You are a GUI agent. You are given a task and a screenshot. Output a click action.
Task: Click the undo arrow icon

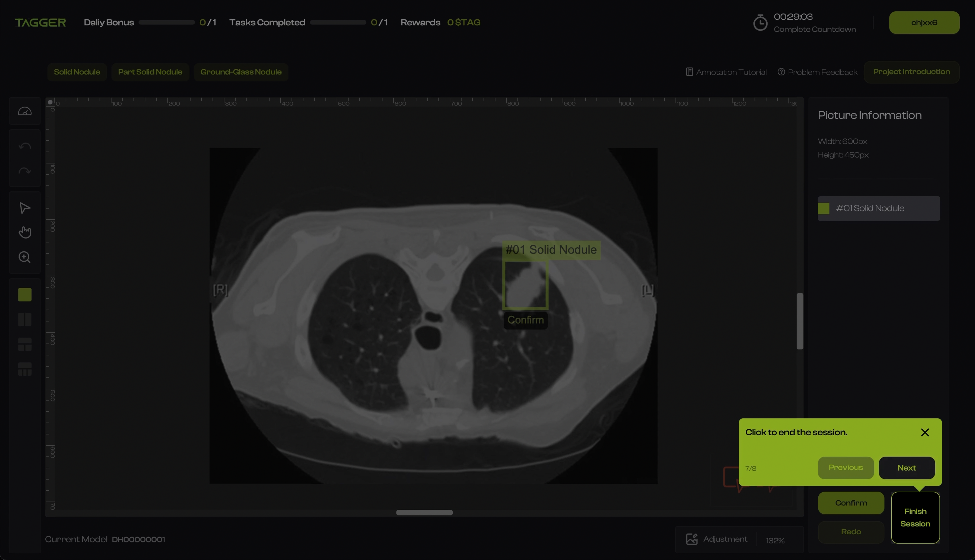click(x=25, y=146)
